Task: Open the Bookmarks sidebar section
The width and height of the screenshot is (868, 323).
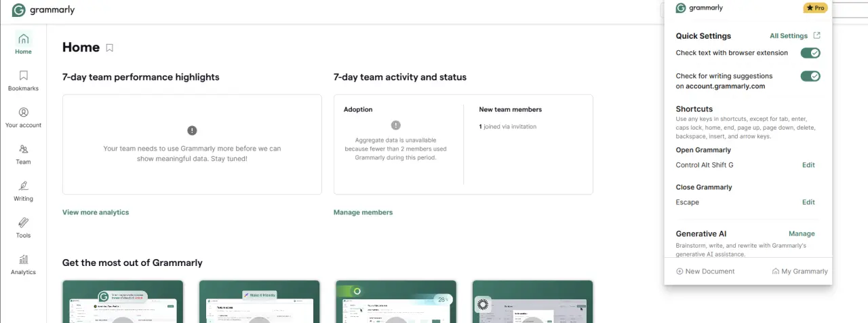Action: pyautogui.click(x=23, y=81)
